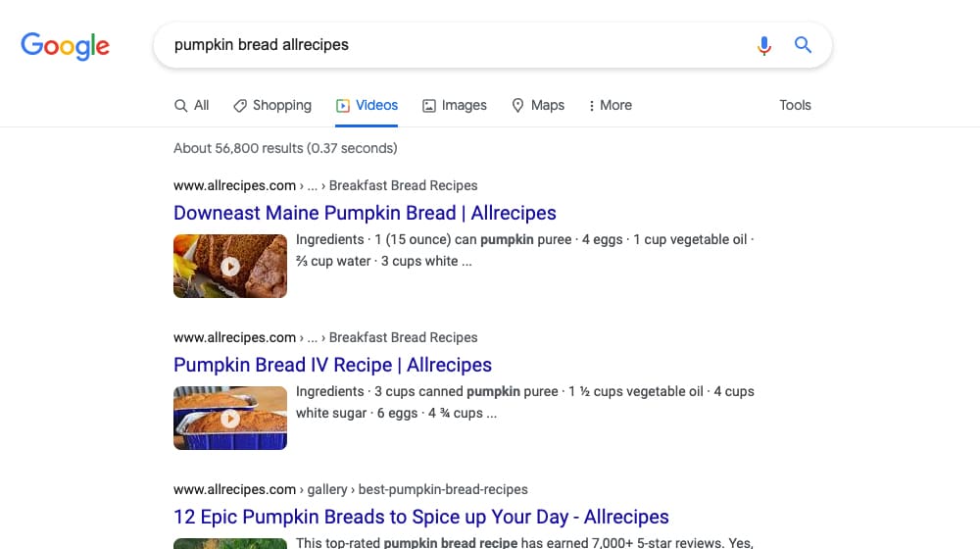Select the Videos tab

367,105
